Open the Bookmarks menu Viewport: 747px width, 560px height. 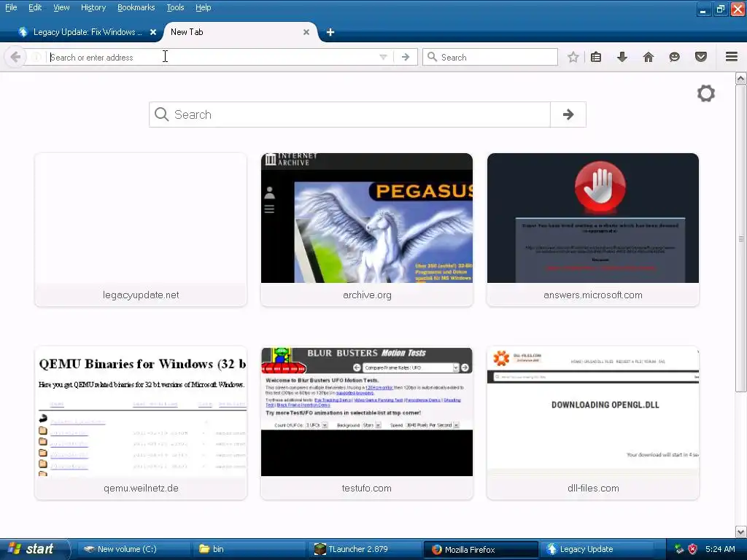pyautogui.click(x=136, y=7)
